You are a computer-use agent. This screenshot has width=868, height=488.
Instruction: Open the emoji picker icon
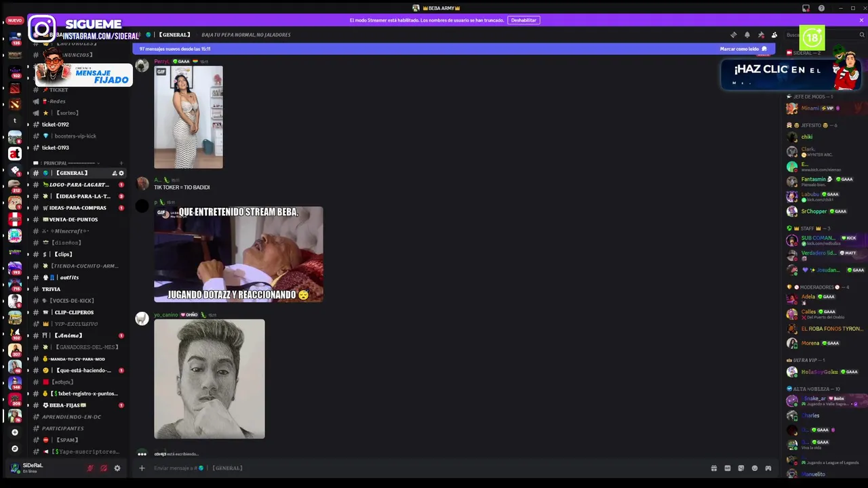(754, 468)
